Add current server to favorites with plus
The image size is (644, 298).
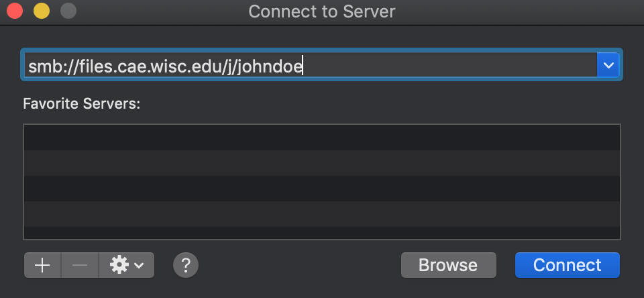click(x=42, y=266)
